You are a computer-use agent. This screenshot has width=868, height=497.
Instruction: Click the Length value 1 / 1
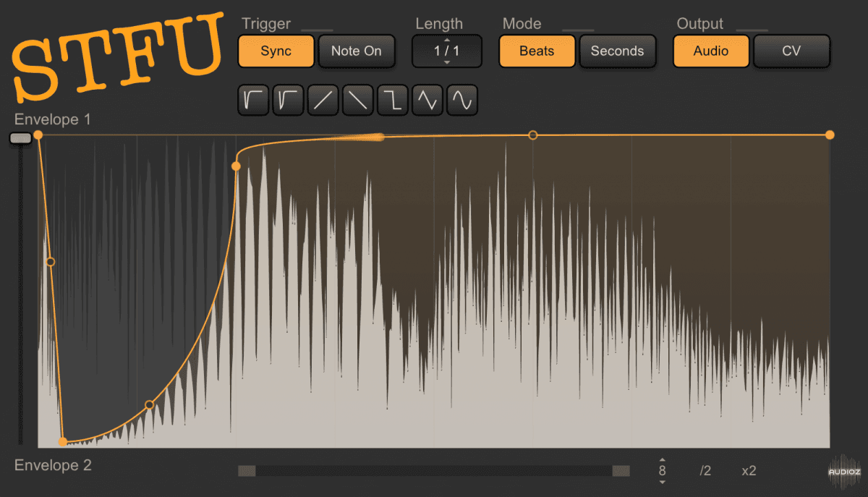coord(446,51)
